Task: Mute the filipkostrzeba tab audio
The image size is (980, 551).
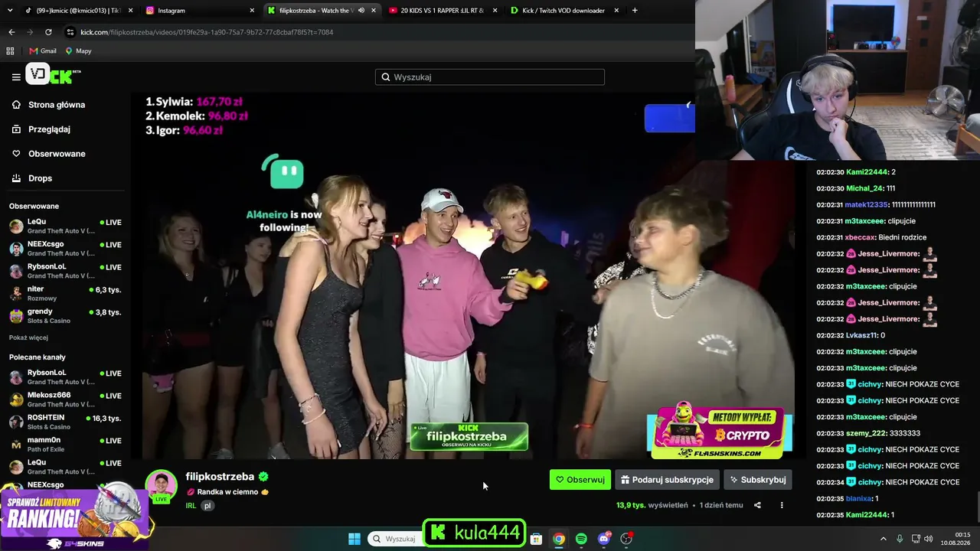Action: point(361,11)
